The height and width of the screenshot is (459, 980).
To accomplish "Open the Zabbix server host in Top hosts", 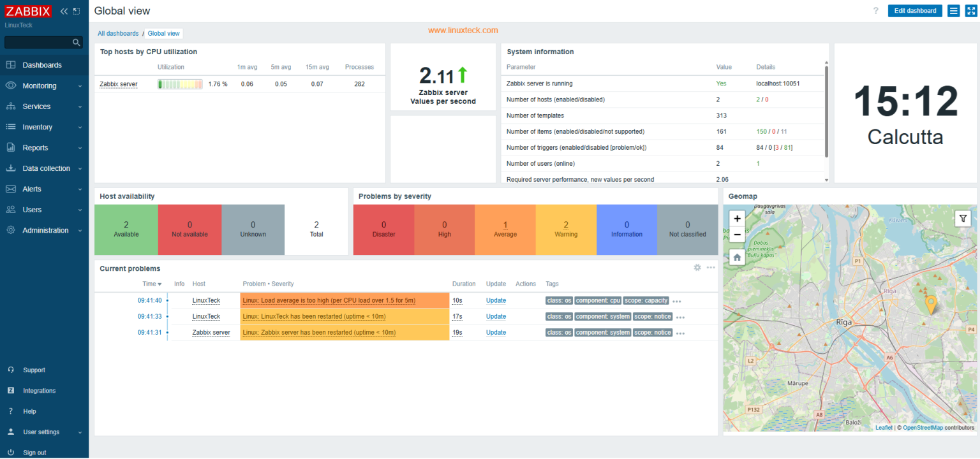I will 119,84.
